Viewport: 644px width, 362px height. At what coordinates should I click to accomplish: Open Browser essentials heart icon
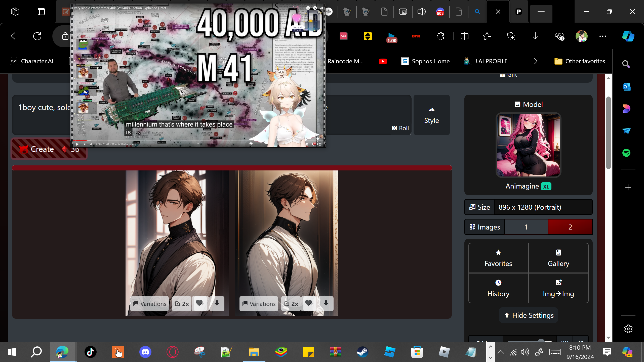559,36
